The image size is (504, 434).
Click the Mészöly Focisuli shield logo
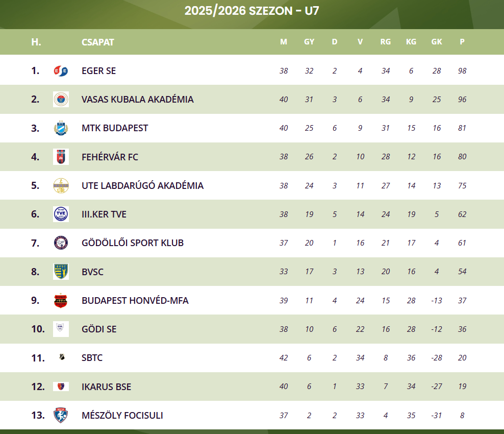click(61, 415)
